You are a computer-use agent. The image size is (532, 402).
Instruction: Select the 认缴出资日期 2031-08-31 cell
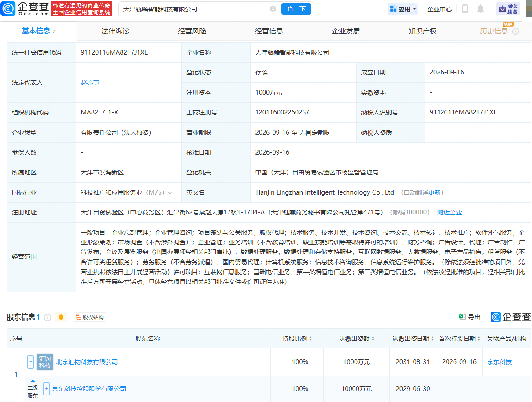[x=413, y=362]
